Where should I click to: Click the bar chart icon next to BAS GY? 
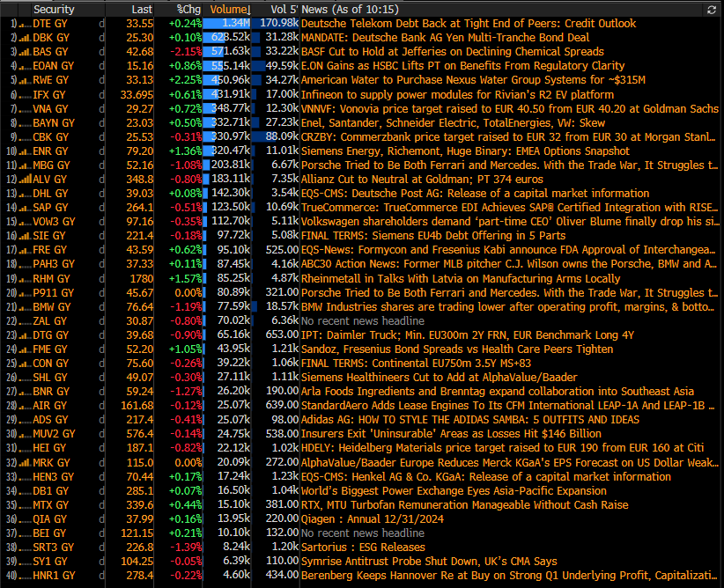[25, 52]
